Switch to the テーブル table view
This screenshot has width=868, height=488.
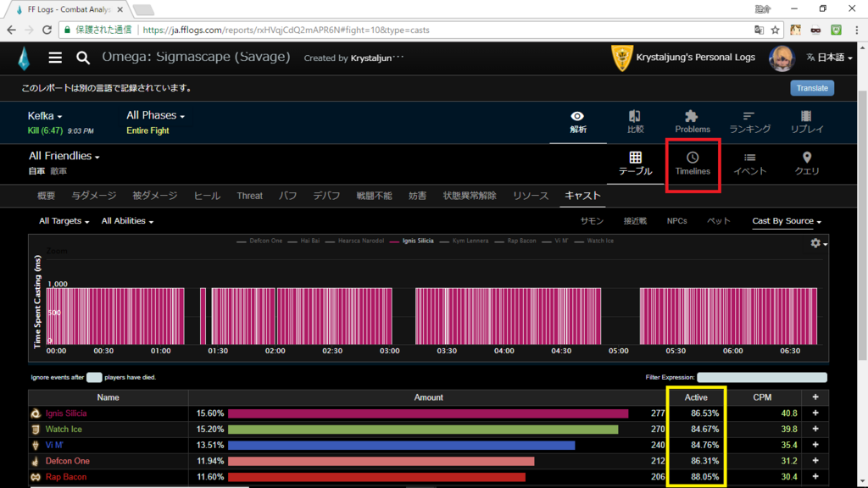point(635,164)
